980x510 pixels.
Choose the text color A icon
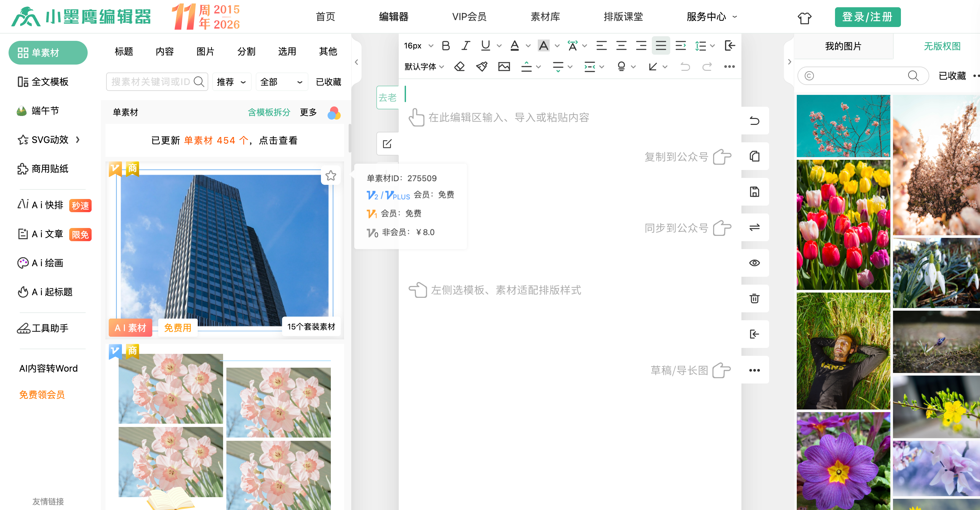(515, 46)
